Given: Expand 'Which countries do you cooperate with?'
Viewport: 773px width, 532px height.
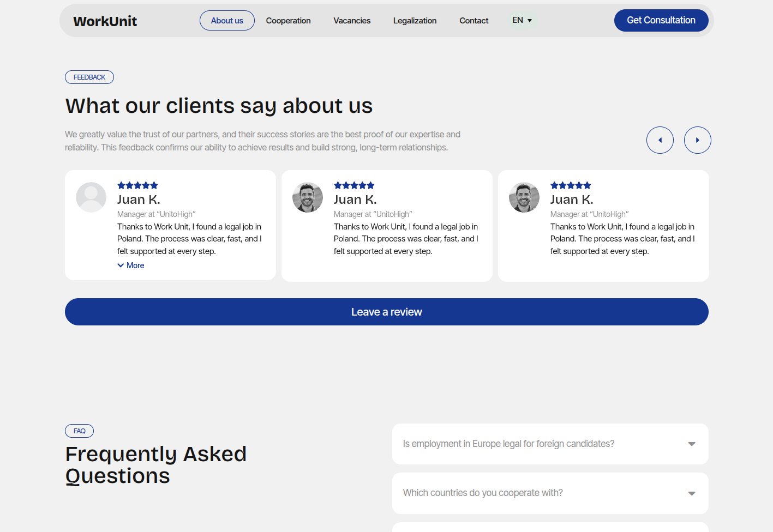Looking at the screenshot, I should [x=550, y=493].
